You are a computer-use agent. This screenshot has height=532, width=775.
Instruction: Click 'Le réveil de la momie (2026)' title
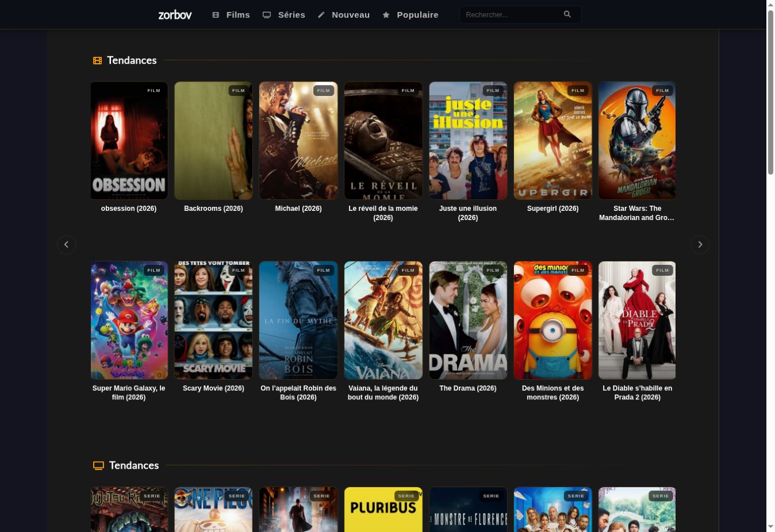383,213
